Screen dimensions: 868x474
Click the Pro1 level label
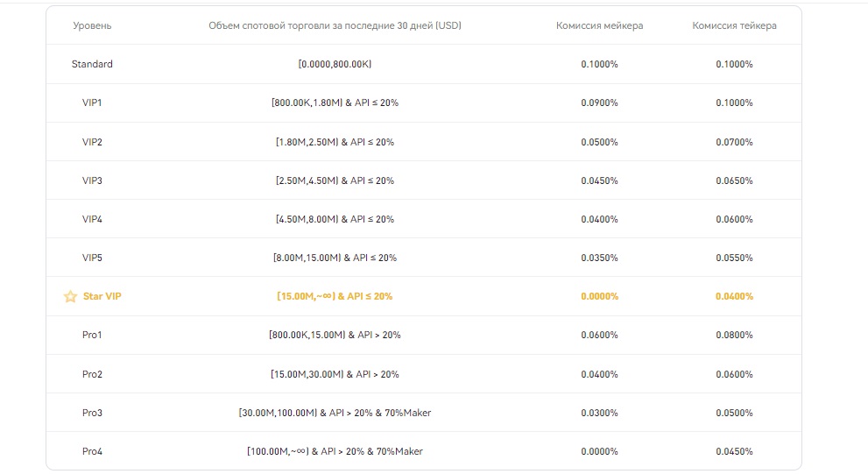tap(92, 335)
